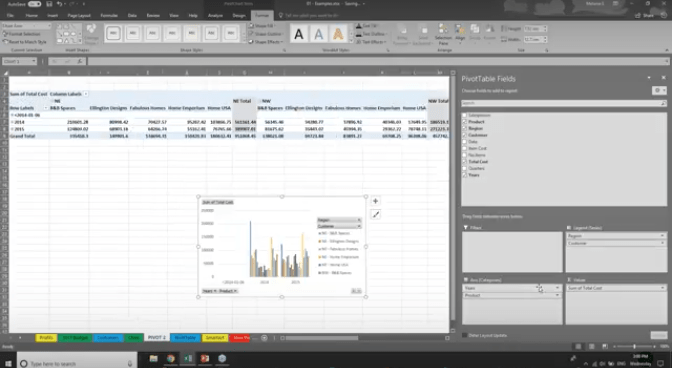Open the Name Box dropdown showing Chart 1
Screen dimensions: 680x368
coord(34,62)
